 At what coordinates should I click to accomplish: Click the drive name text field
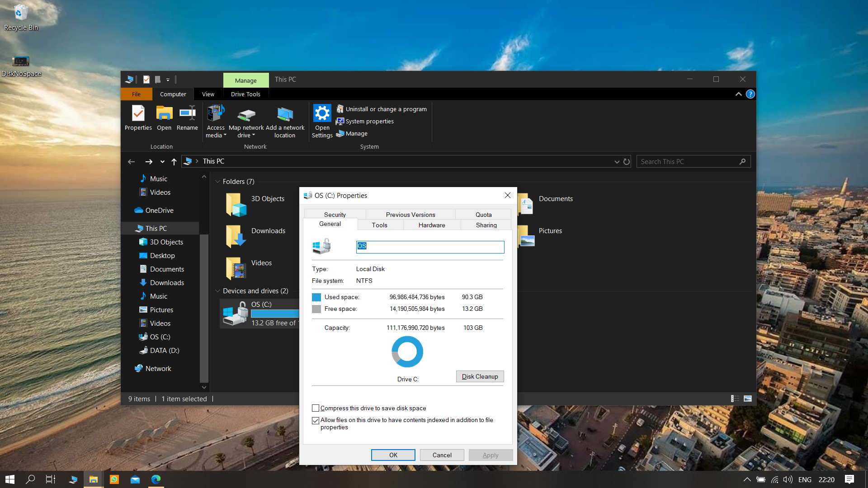click(430, 247)
